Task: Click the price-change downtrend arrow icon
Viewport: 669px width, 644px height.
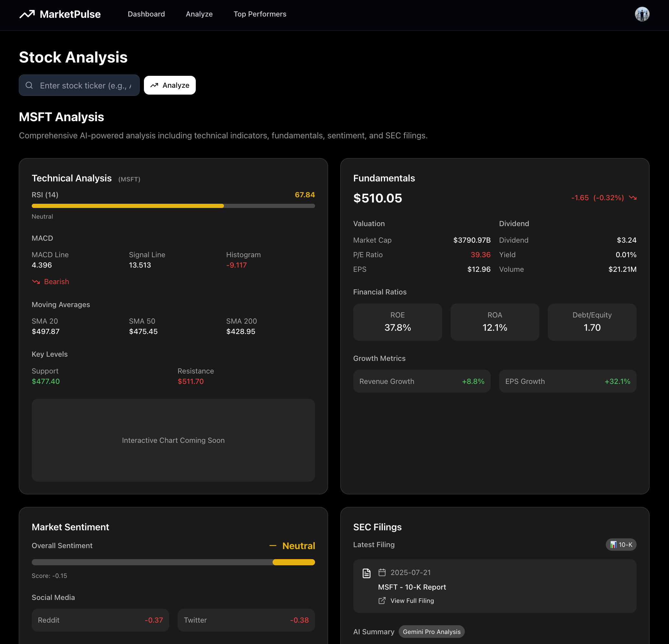Action: pyautogui.click(x=632, y=198)
